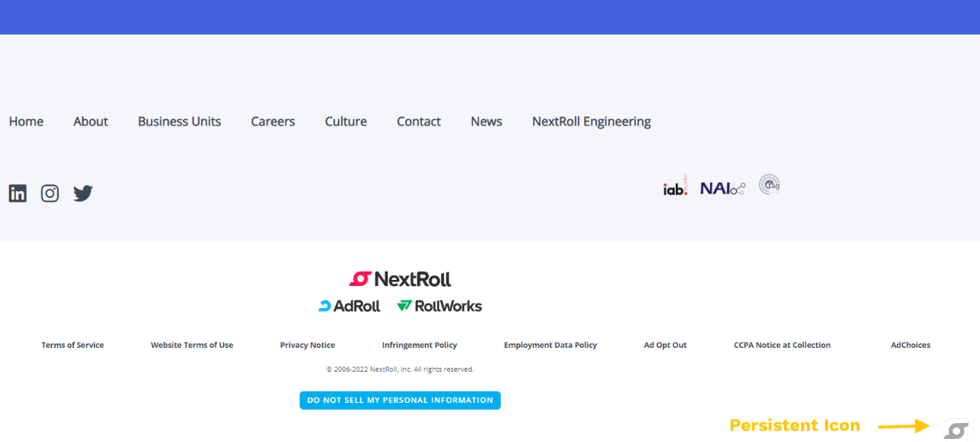Screen dimensions: 980x442
Task: Follow the Ad Opt Out link
Action: tap(665, 345)
